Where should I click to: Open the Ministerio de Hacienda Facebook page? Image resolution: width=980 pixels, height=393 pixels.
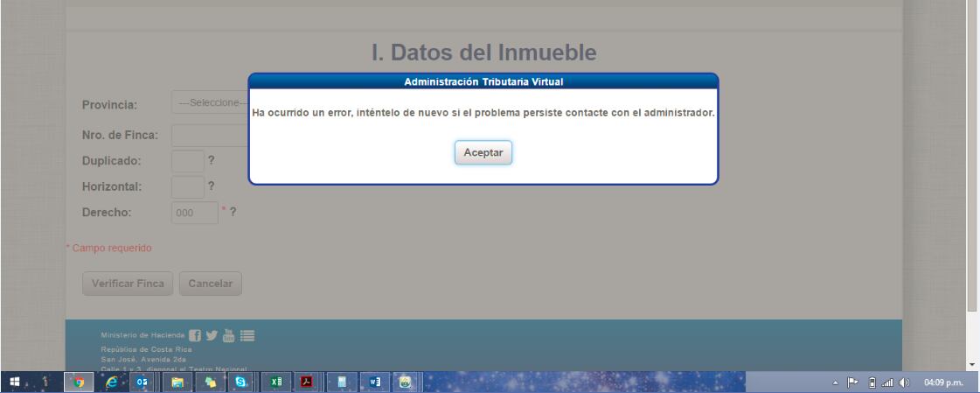[195, 334]
